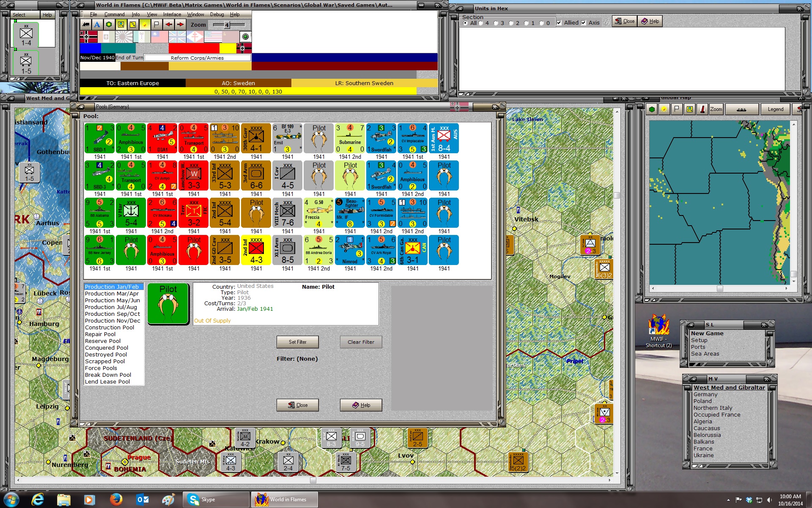This screenshot has height=508, width=812.
Task: Click the sun weather toolbar icon
Action: [x=145, y=25]
